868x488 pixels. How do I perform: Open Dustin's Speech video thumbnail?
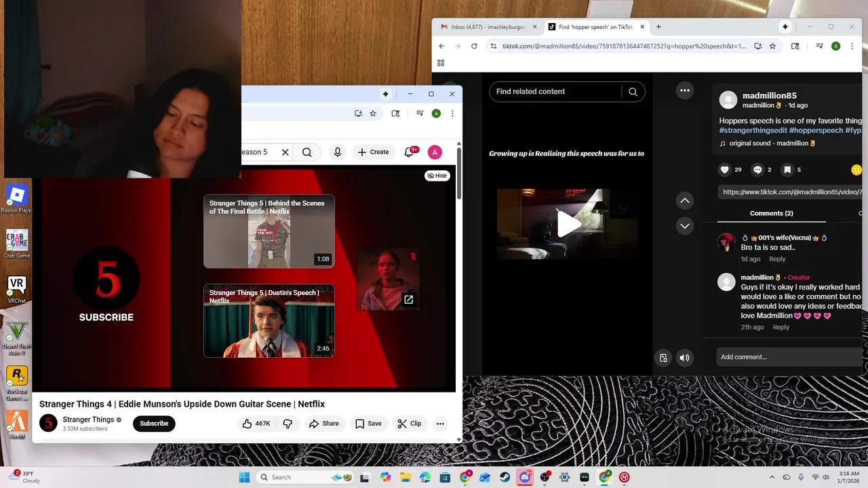click(269, 321)
